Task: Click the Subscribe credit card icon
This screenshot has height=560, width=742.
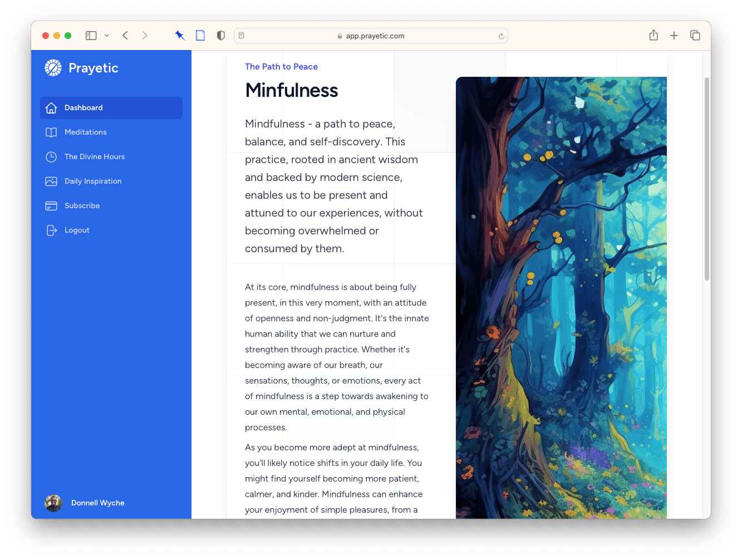Action: pyautogui.click(x=51, y=206)
